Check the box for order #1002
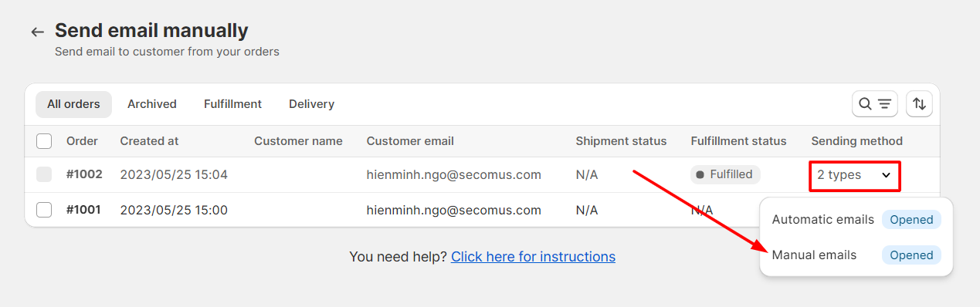The width and height of the screenshot is (980, 307). coord(44,174)
